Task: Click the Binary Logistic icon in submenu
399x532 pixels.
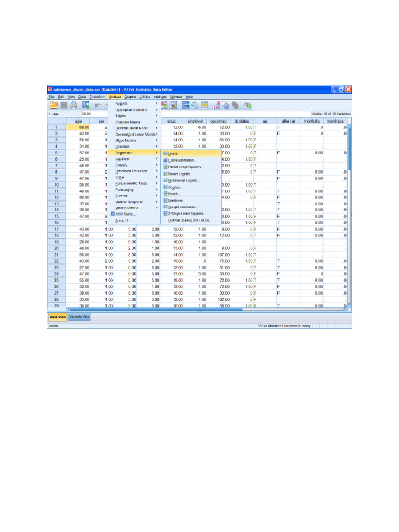Action: [x=165, y=174]
